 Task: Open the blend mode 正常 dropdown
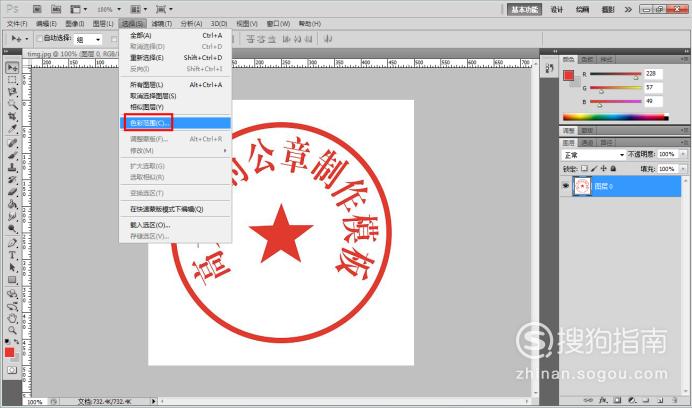(594, 155)
